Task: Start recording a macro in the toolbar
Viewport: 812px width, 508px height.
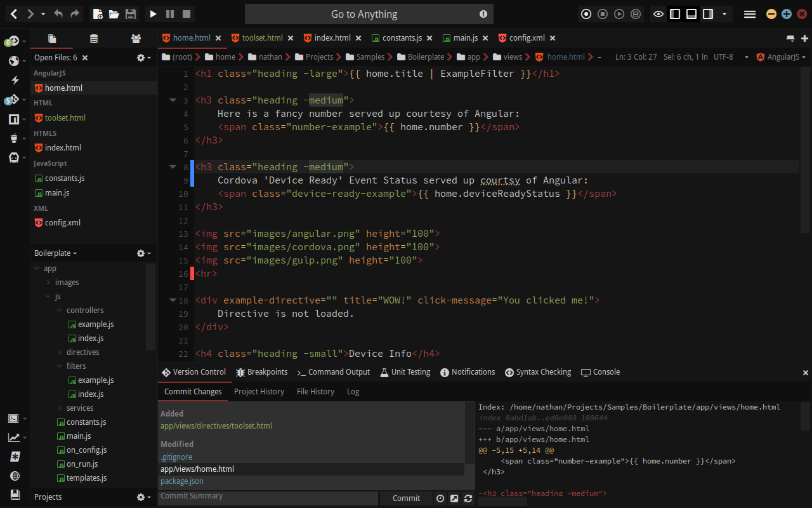Action: [x=586, y=13]
